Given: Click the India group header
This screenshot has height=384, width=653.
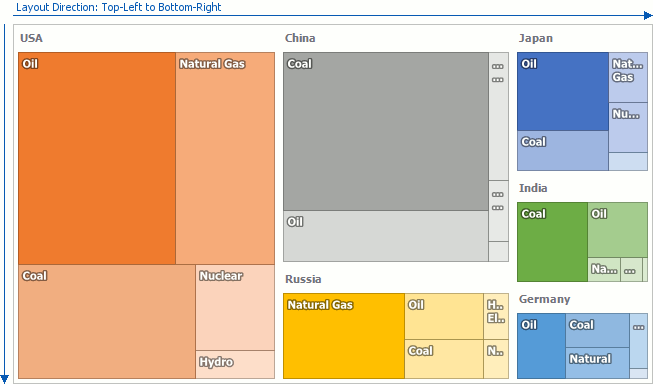Looking at the screenshot, I should [x=533, y=188].
